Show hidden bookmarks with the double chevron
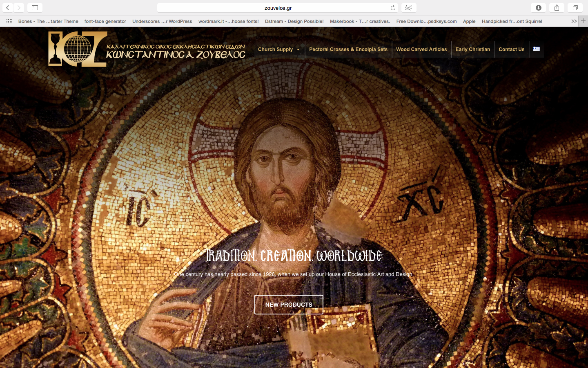 tap(574, 21)
